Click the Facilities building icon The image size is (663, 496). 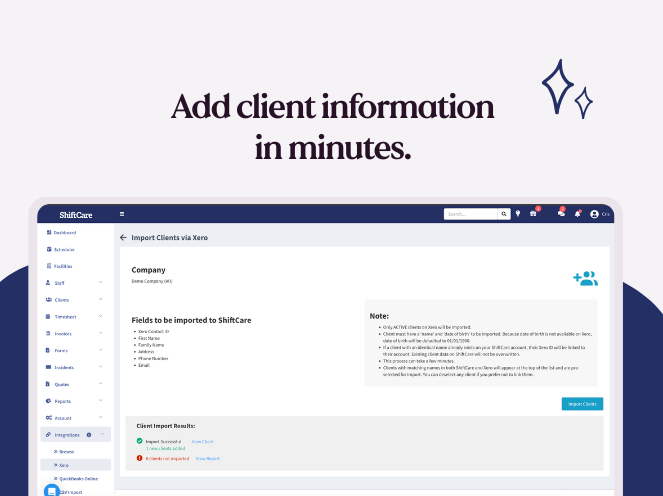pos(49,266)
